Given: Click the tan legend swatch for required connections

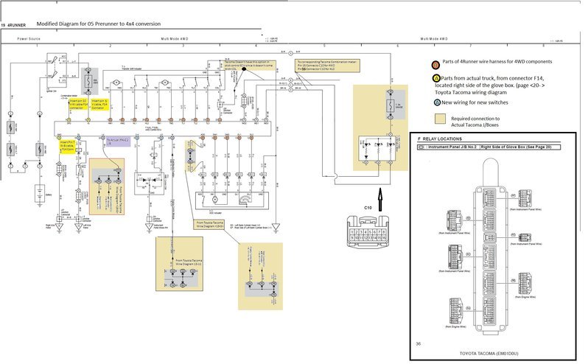Looking at the screenshot, I should point(440,119).
